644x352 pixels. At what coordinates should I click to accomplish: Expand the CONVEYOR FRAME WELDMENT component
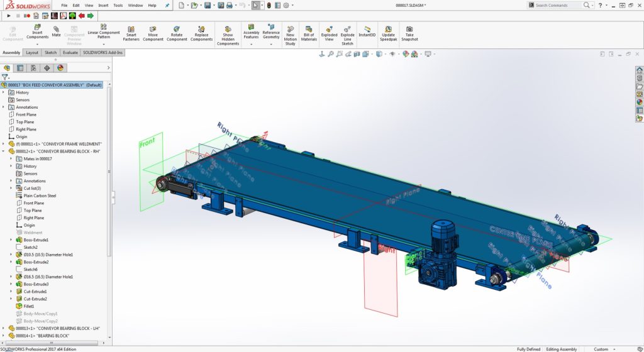coord(3,144)
